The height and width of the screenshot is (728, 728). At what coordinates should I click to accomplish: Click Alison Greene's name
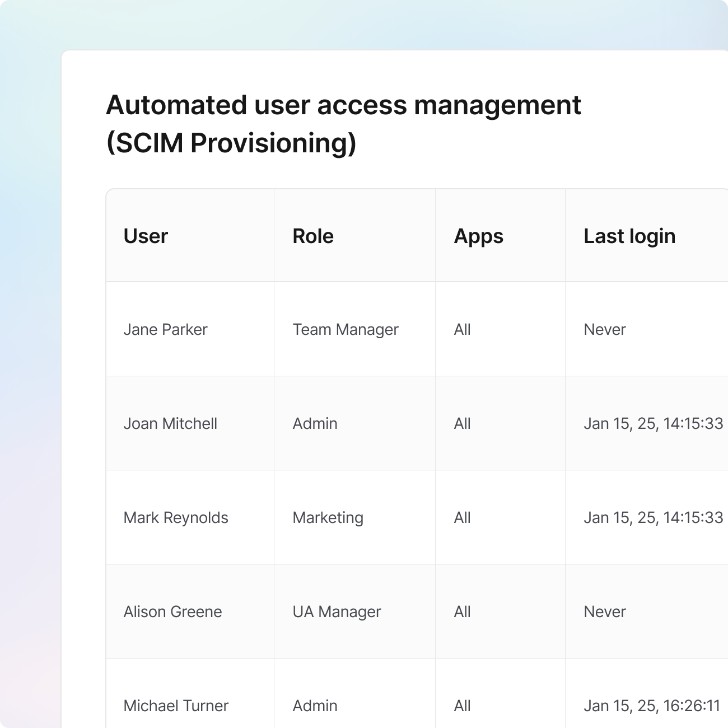(172, 612)
